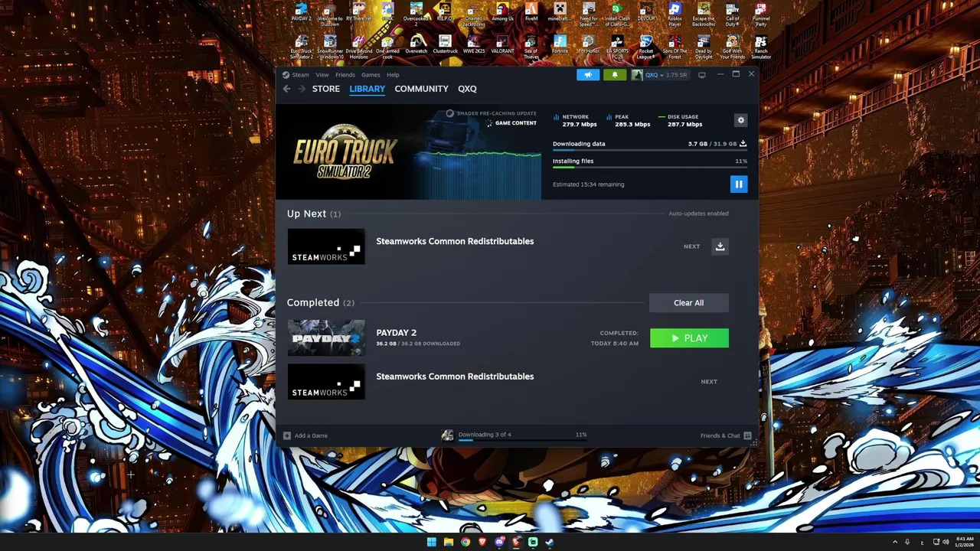Screen dimensions: 980x551
Task: Open the QXQ profile tab
Action: [467, 89]
